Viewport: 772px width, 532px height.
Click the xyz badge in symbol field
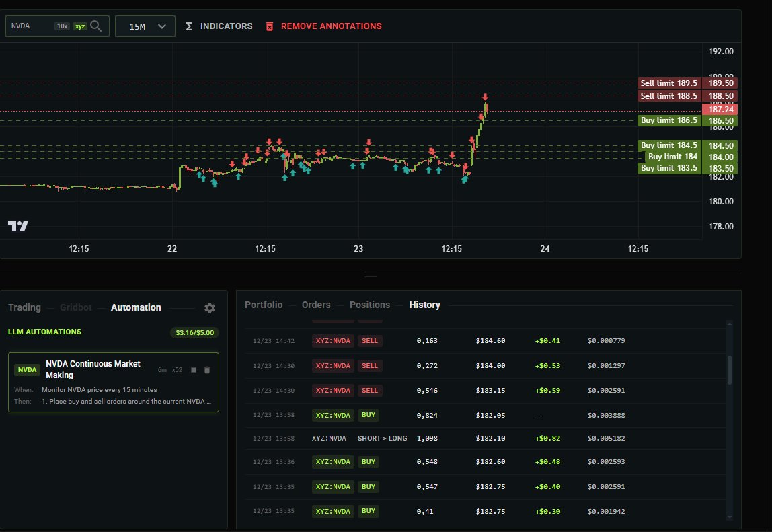(80, 26)
